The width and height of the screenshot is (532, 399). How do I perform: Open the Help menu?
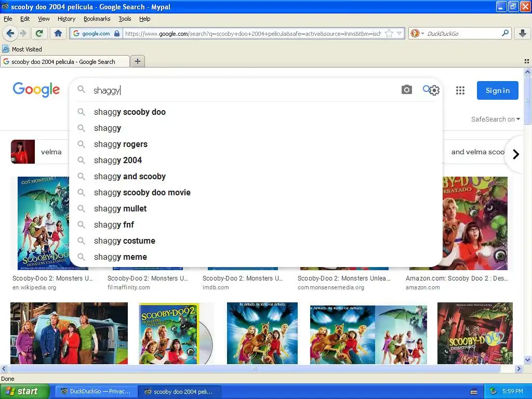pos(144,19)
